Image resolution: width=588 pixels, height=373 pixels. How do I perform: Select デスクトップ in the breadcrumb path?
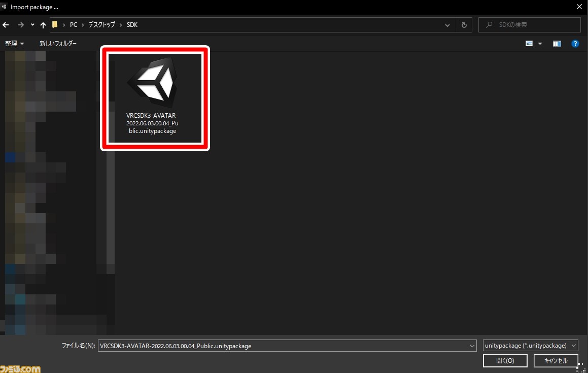[x=101, y=25]
